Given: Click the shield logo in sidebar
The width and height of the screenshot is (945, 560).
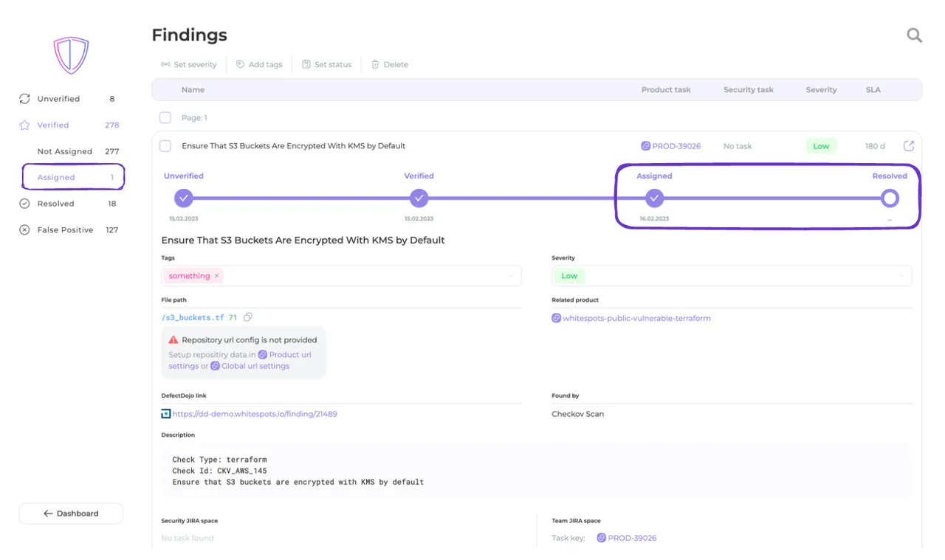Looking at the screenshot, I should tap(71, 55).
